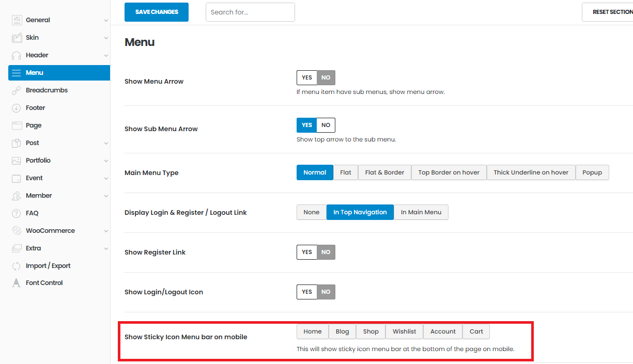Set Show Sub Menu Arrow to NO
Screen dimensions: 633x364
click(326, 125)
